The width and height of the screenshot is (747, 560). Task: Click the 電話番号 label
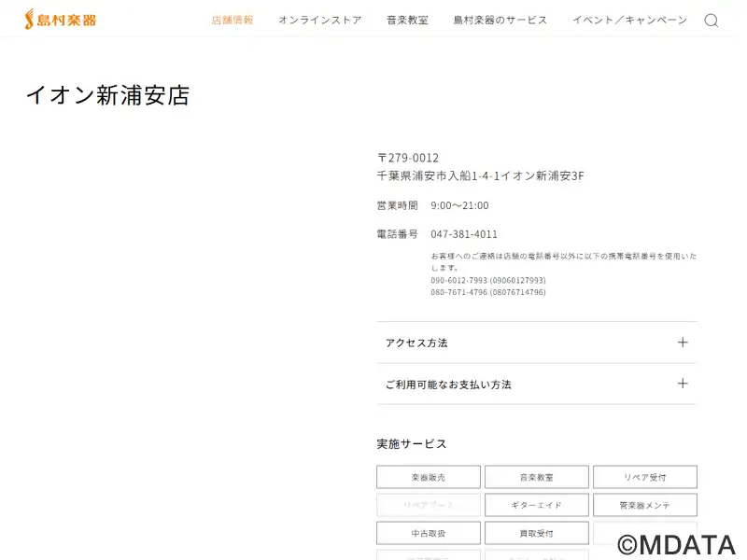click(398, 234)
